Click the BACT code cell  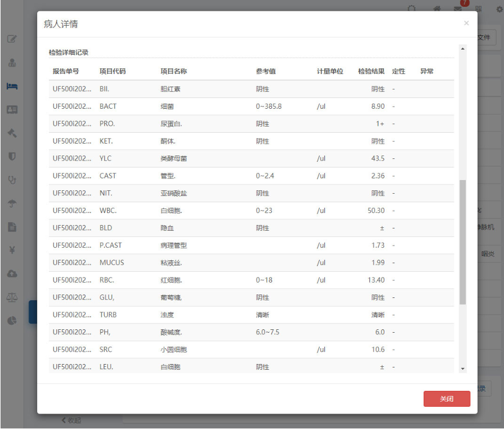tap(108, 107)
